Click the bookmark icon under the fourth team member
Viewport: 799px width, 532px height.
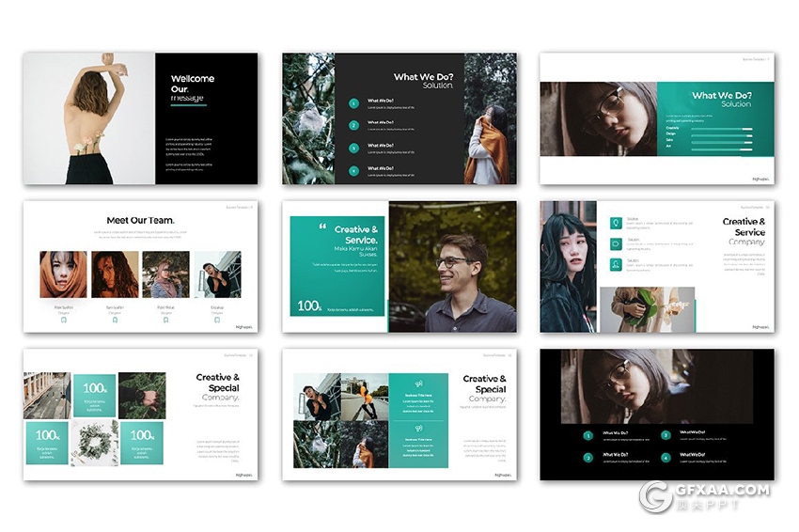pos(217,320)
